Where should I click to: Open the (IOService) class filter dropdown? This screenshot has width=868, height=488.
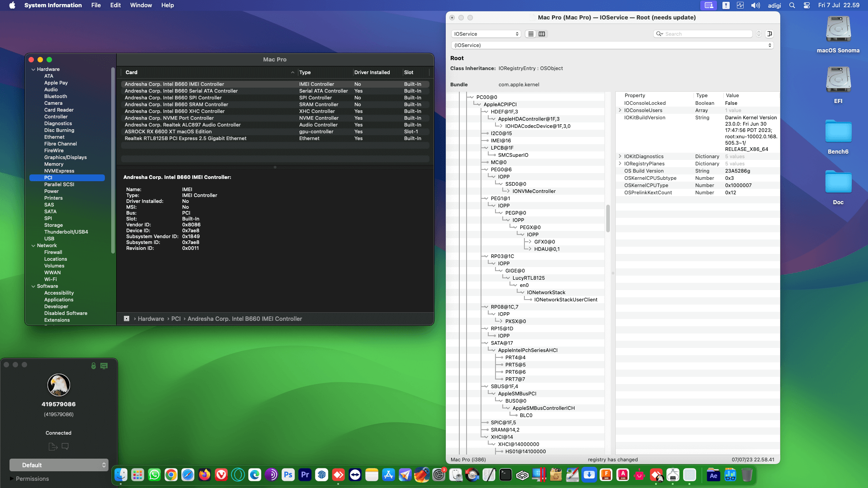[x=613, y=45]
